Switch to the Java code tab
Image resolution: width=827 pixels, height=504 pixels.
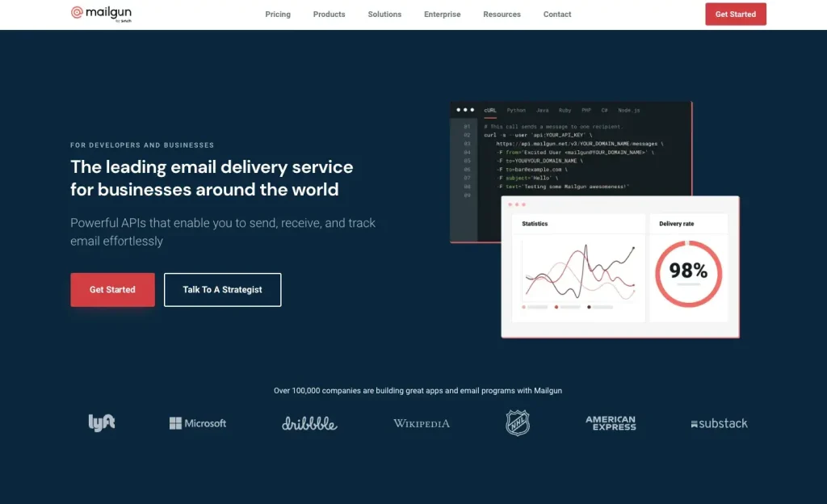point(542,110)
